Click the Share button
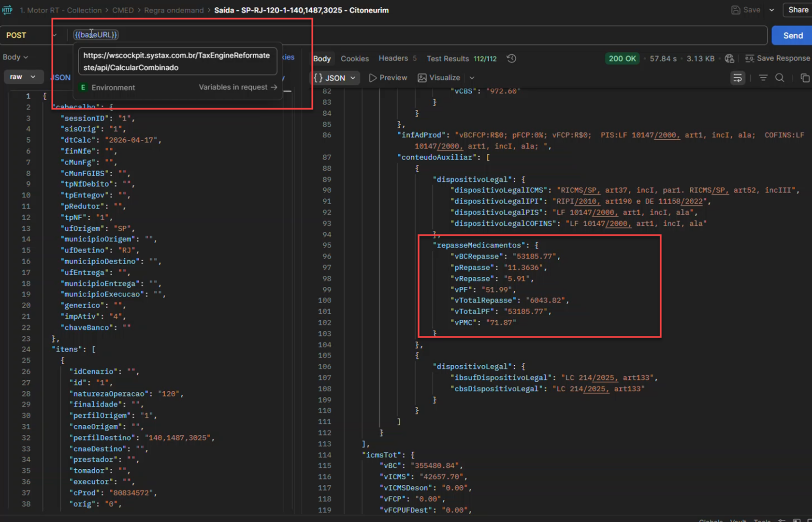 pos(798,10)
